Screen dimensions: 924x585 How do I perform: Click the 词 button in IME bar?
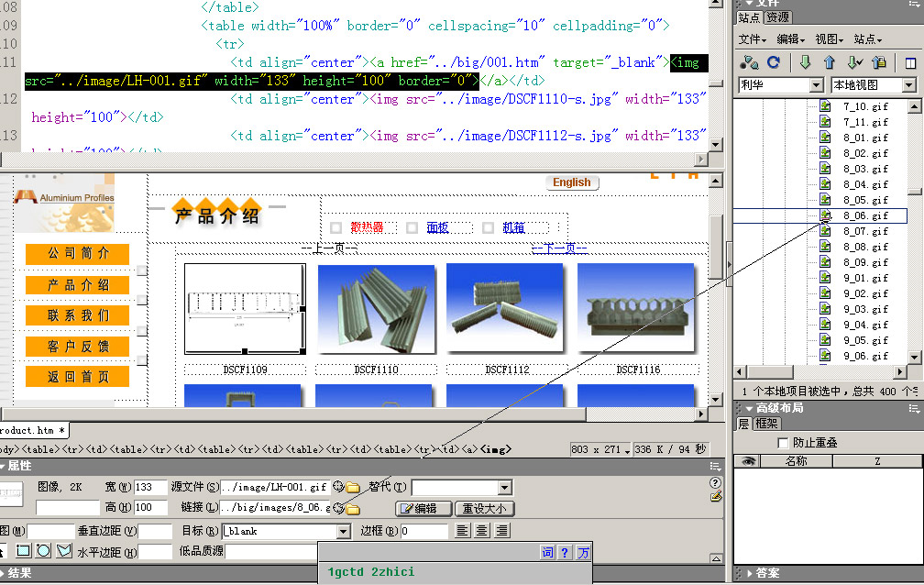pyautogui.click(x=547, y=553)
